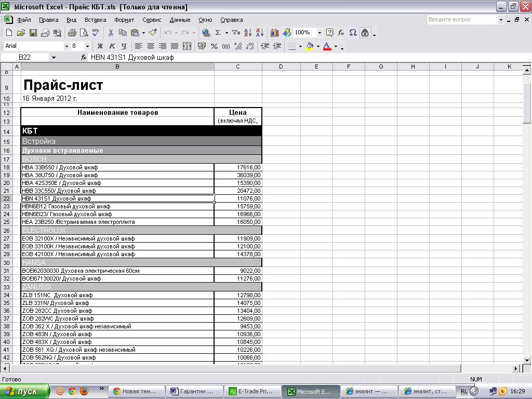Click the vertical scrollbar thumb

tap(527, 103)
